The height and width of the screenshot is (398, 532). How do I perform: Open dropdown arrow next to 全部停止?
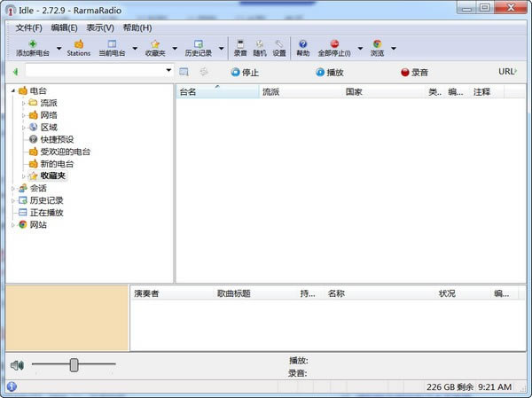[360, 48]
